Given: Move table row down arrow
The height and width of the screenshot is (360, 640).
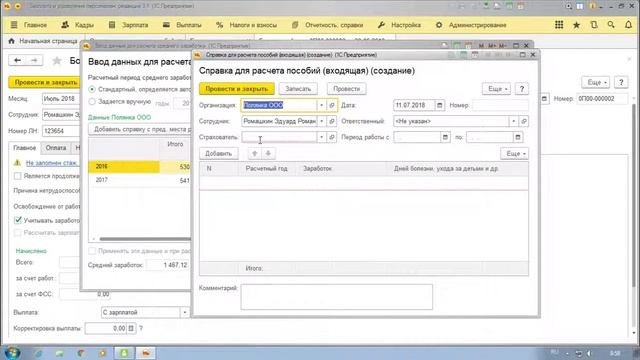Looking at the screenshot, I should click(268, 153).
